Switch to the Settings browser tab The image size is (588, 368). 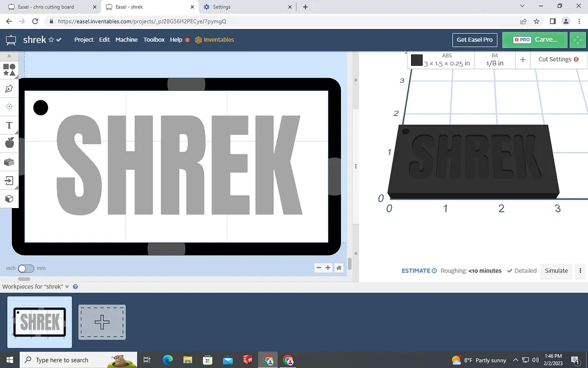(x=247, y=7)
